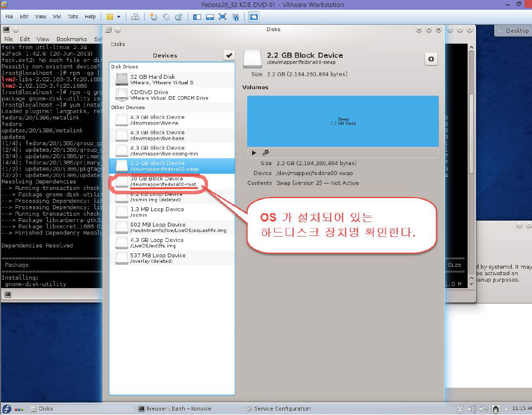
Task: Open VMware Help menu
Action: [90, 17]
